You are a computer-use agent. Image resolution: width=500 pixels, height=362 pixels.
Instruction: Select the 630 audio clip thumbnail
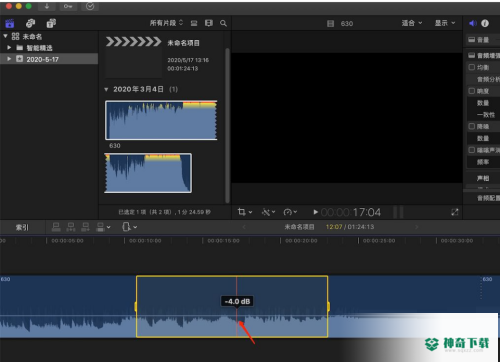point(161,120)
